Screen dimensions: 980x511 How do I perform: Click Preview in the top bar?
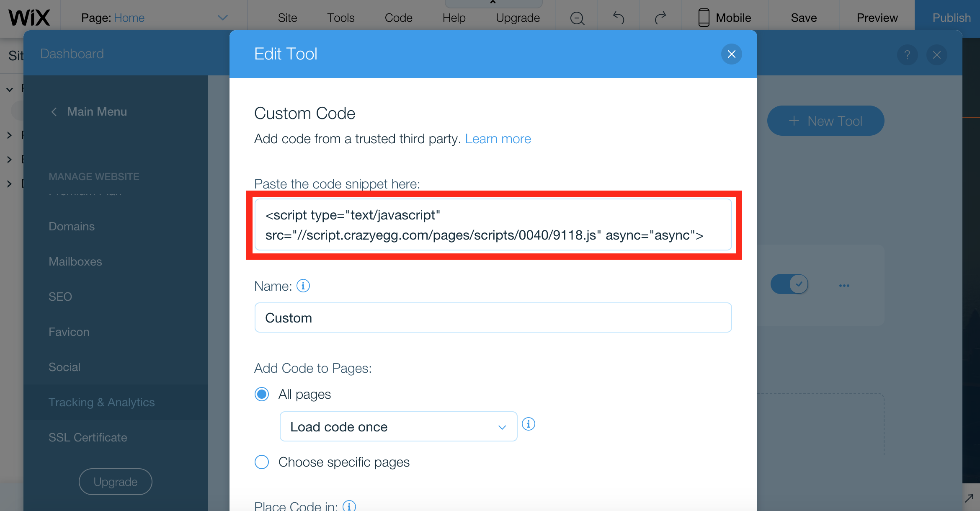pyautogui.click(x=877, y=18)
